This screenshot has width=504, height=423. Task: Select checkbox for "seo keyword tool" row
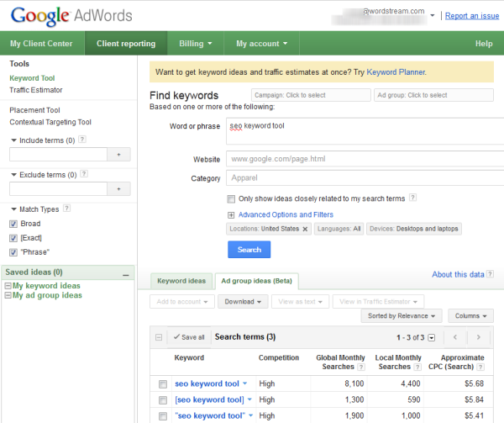click(x=163, y=416)
